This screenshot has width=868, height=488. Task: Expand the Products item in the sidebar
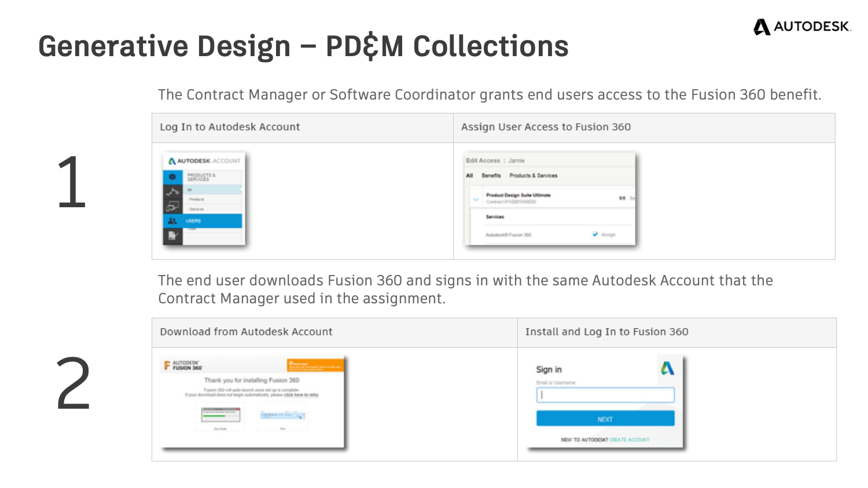click(x=196, y=200)
